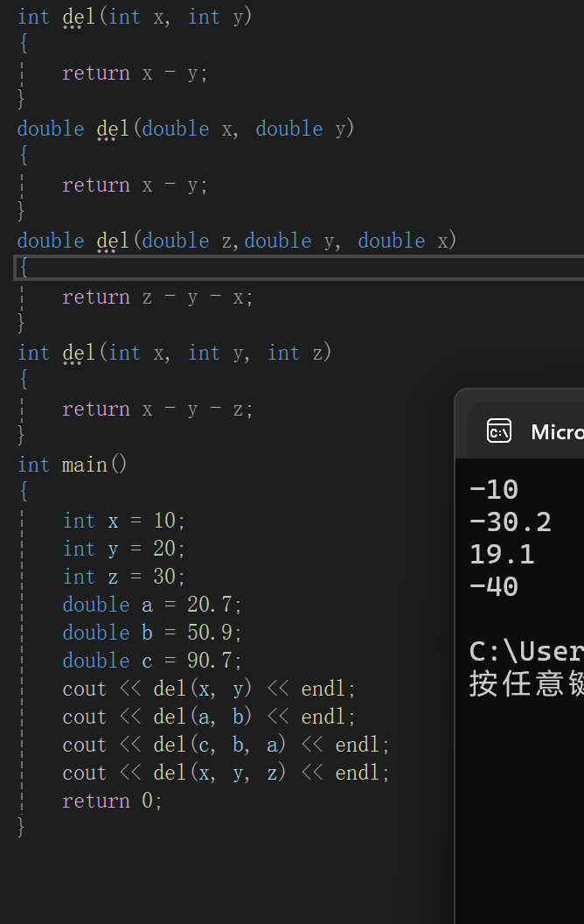Image resolution: width=584 pixels, height=924 pixels.
Task: Click the 'int del(int x, int y)' declaration
Action: [x=135, y=17]
